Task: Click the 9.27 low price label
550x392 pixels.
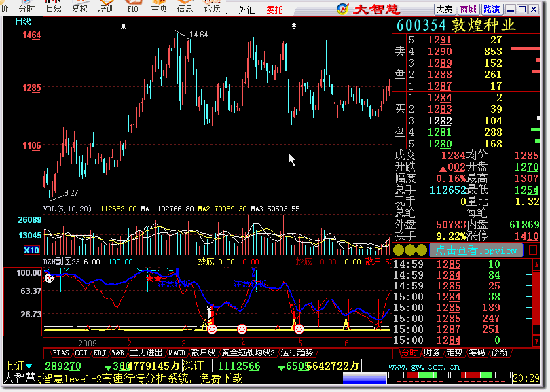Action: 71,193
